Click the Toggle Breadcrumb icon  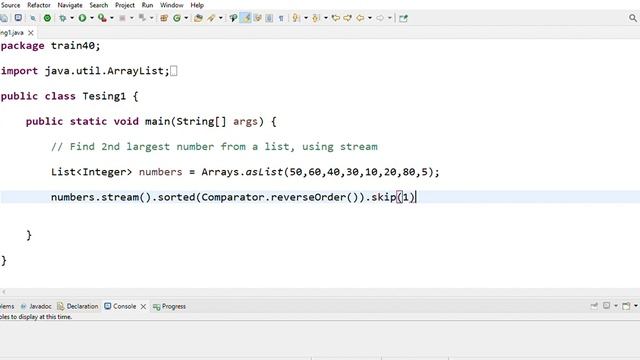point(233,18)
